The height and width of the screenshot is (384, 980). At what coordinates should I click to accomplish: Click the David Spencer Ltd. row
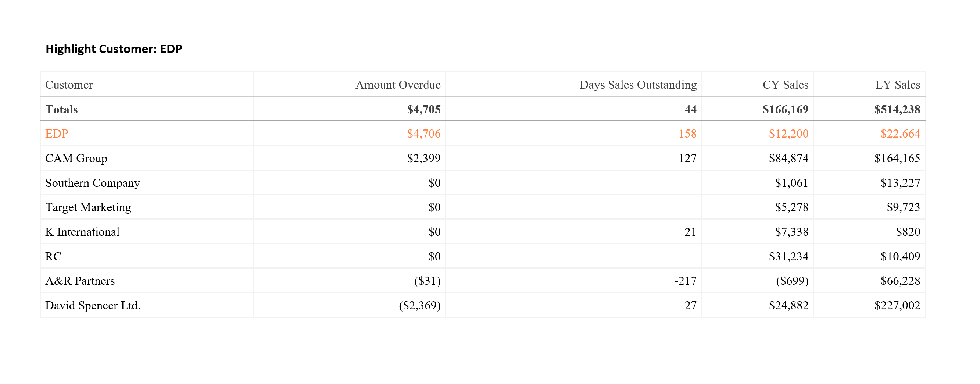(x=93, y=305)
